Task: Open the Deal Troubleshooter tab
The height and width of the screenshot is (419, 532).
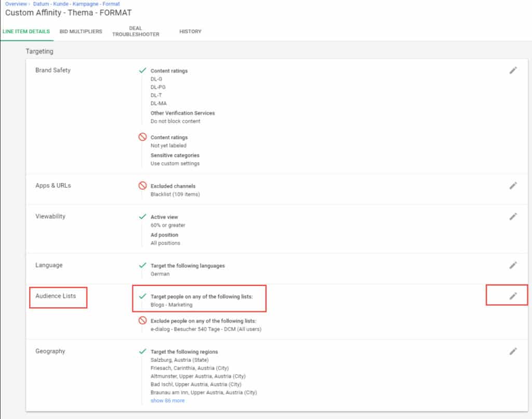Action: [x=136, y=32]
